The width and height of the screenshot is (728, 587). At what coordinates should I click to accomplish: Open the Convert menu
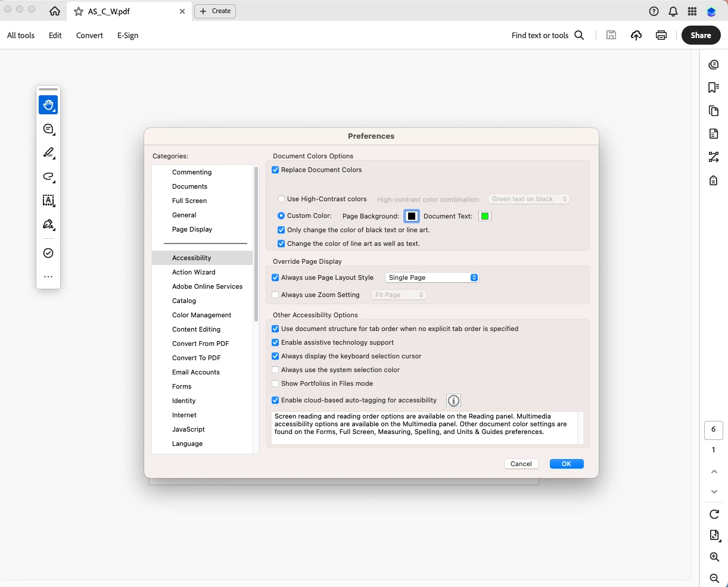89,35
